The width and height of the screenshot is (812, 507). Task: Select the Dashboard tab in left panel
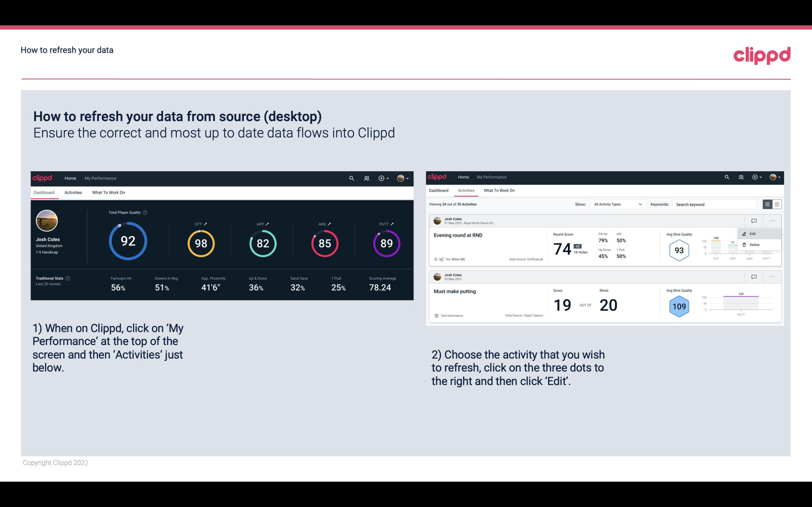tap(44, 192)
